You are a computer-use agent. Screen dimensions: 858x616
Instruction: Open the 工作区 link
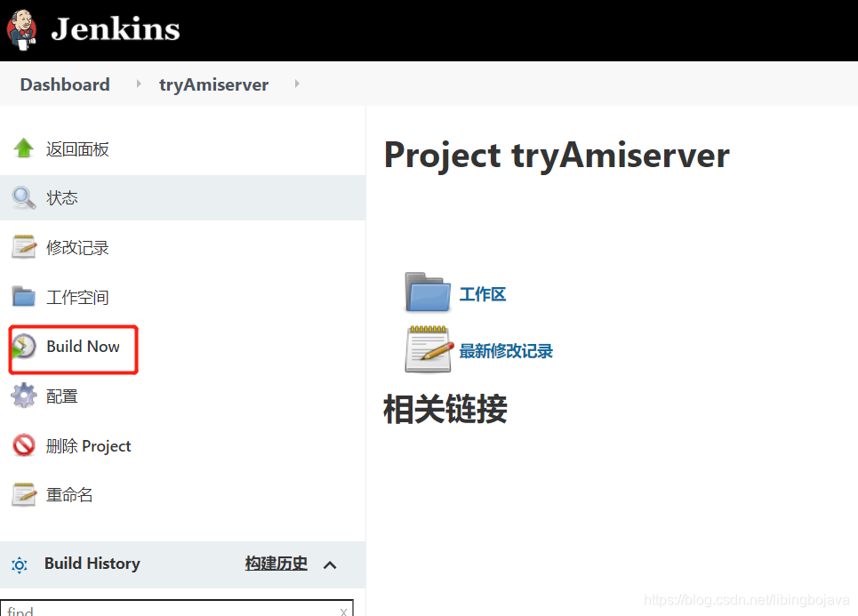pos(483,294)
